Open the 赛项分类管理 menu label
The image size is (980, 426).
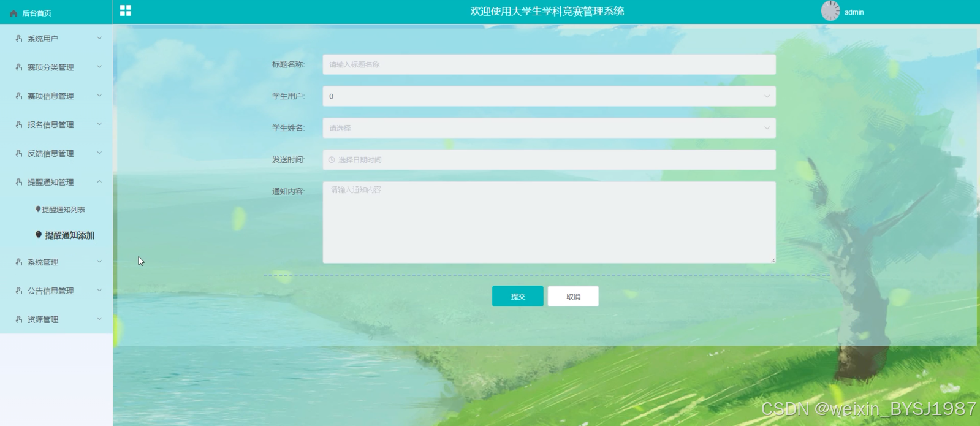pyautogui.click(x=50, y=67)
